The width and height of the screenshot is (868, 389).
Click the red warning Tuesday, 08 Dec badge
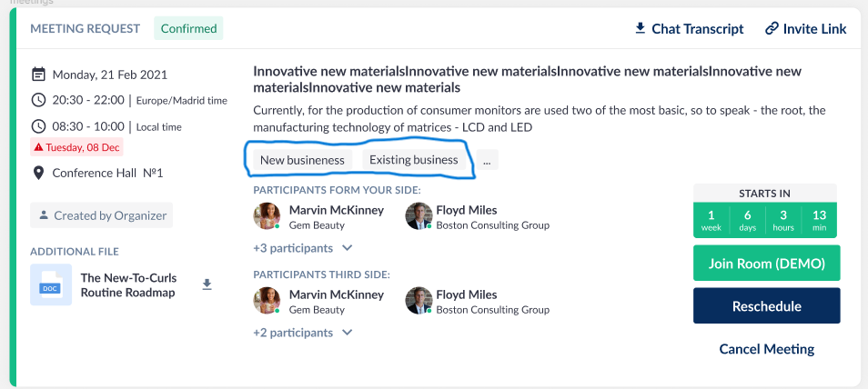tap(76, 147)
